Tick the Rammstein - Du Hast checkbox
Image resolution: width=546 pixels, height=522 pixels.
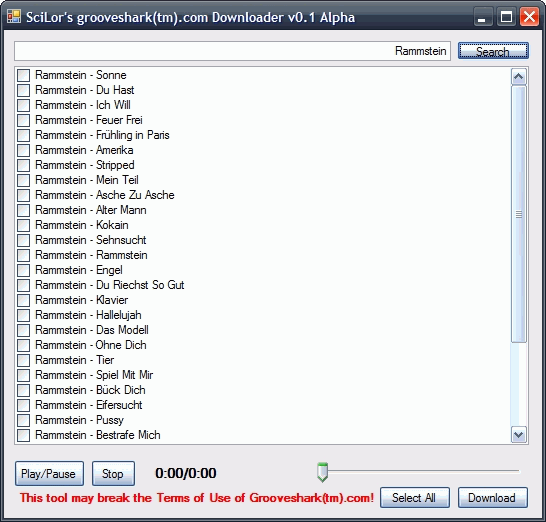[23, 90]
